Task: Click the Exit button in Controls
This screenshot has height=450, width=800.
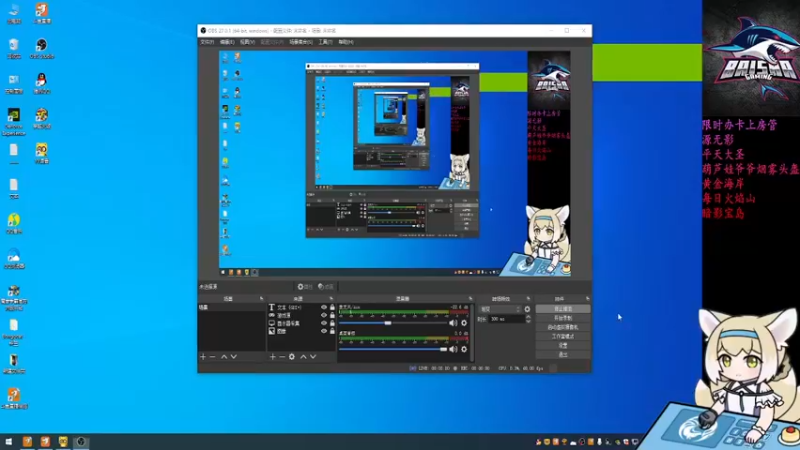Action: coord(563,355)
